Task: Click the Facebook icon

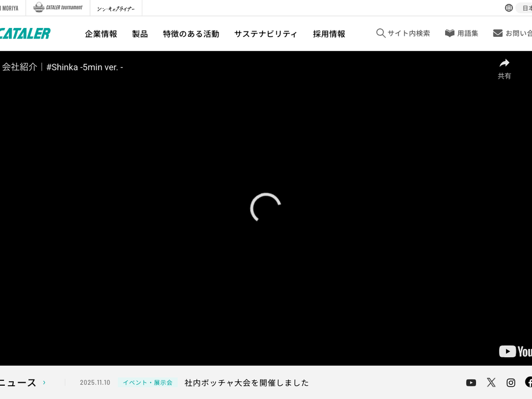Action: tap(528, 382)
